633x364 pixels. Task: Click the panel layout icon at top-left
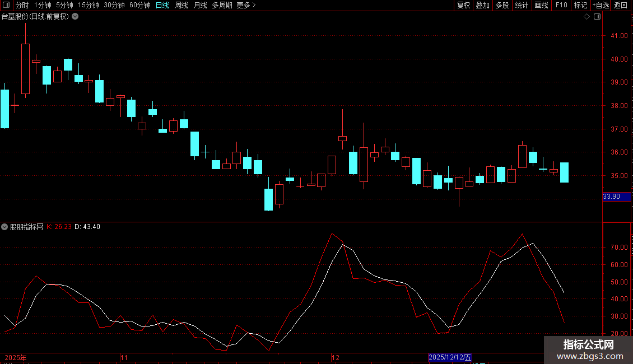click(x=6, y=5)
